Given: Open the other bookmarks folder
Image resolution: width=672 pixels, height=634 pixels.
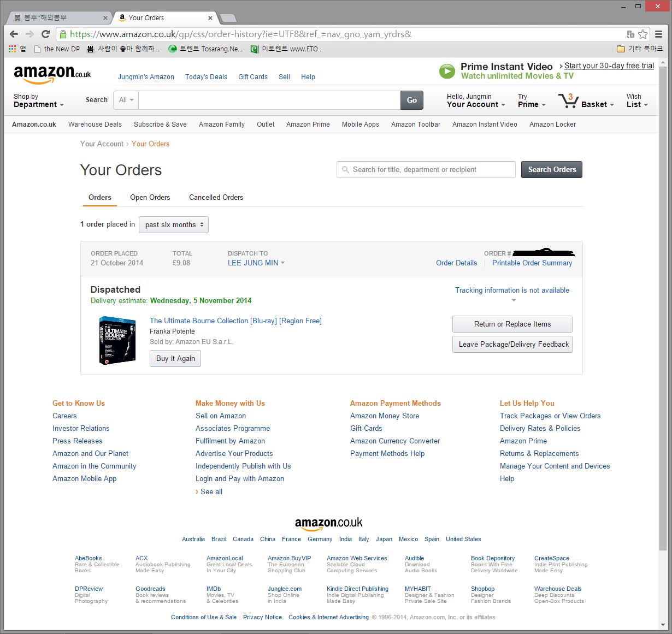Looking at the screenshot, I should 640,49.
